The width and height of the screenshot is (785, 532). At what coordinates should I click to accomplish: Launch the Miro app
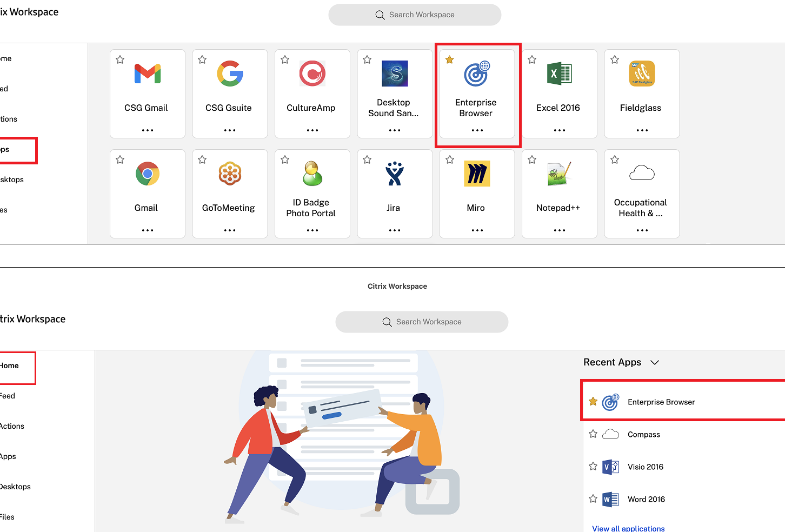[477, 174]
